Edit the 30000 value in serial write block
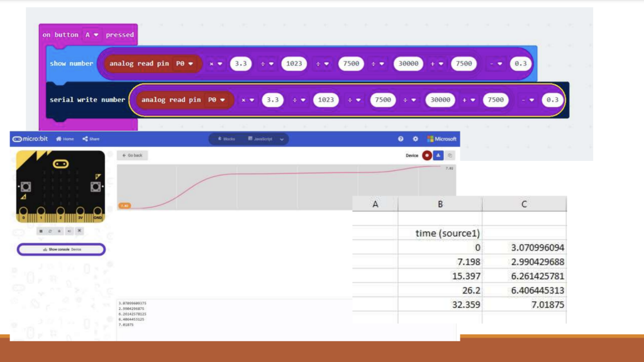Viewport: 644px width, 362px height. (x=440, y=100)
